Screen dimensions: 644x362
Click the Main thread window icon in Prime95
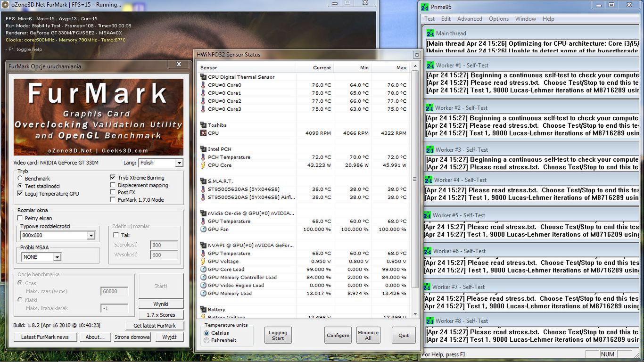coord(430,33)
